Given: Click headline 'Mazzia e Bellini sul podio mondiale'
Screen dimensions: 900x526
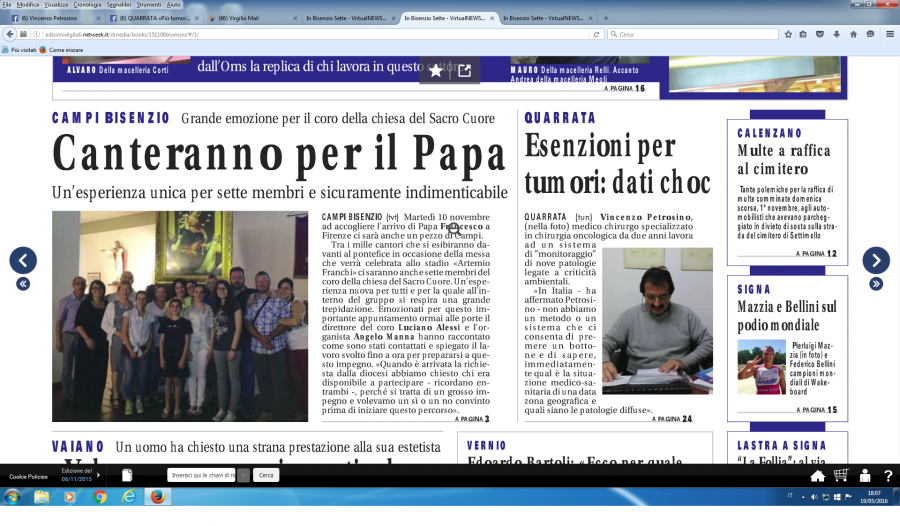Looking at the screenshot, I should [x=787, y=316].
